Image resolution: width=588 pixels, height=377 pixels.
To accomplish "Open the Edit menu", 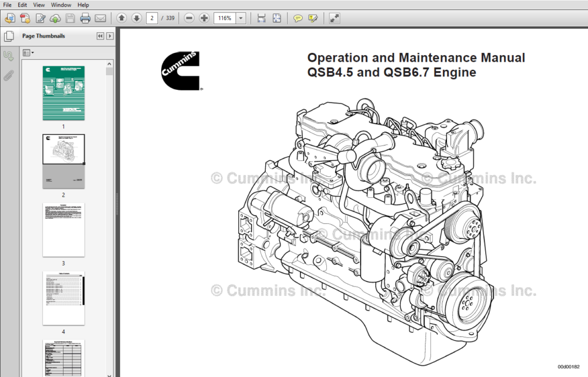I will pyautogui.click(x=22, y=5).
